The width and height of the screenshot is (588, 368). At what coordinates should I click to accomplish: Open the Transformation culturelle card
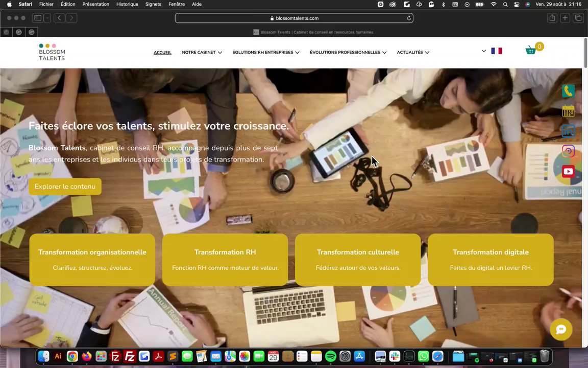coord(358,260)
